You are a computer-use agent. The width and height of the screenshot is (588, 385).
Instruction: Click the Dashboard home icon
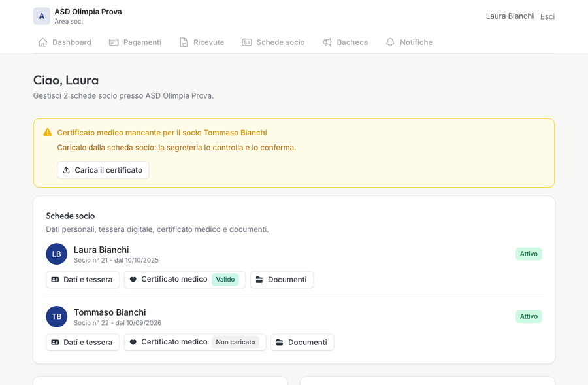pos(42,42)
